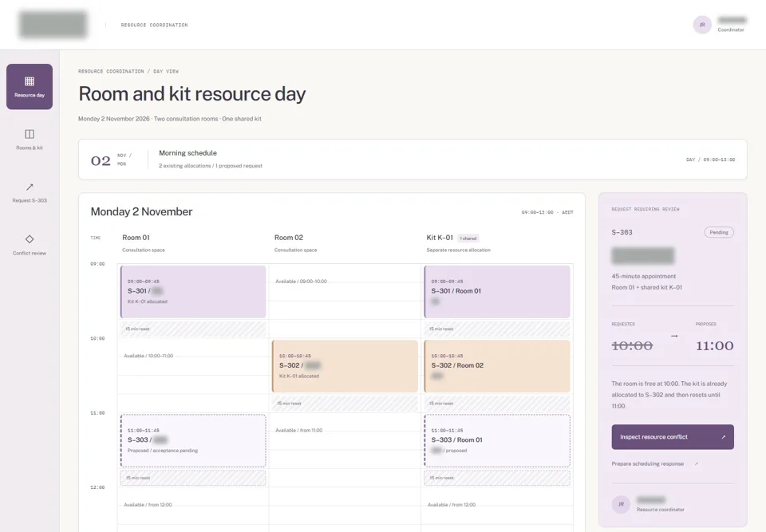Open the Rooms & kit panel icon
Image resolution: width=766 pixels, height=532 pixels.
pyautogui.click(x=30, y=134)
